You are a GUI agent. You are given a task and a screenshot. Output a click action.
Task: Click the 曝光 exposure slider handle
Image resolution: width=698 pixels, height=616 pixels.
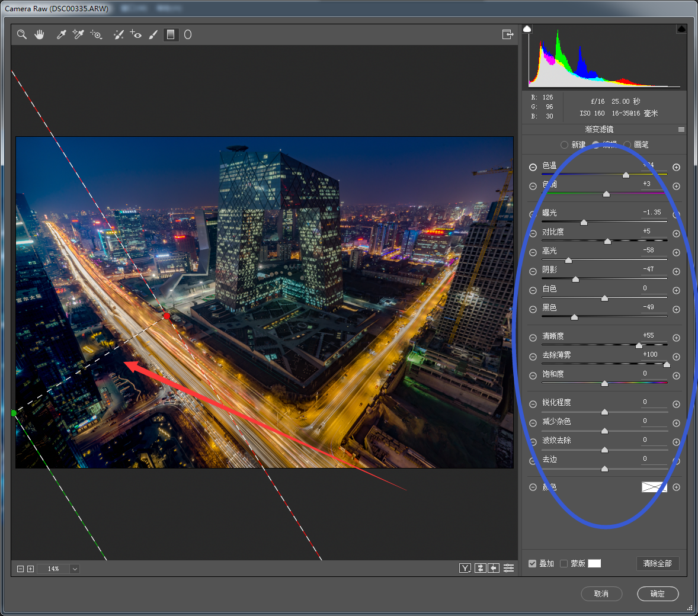coord(584,223)
